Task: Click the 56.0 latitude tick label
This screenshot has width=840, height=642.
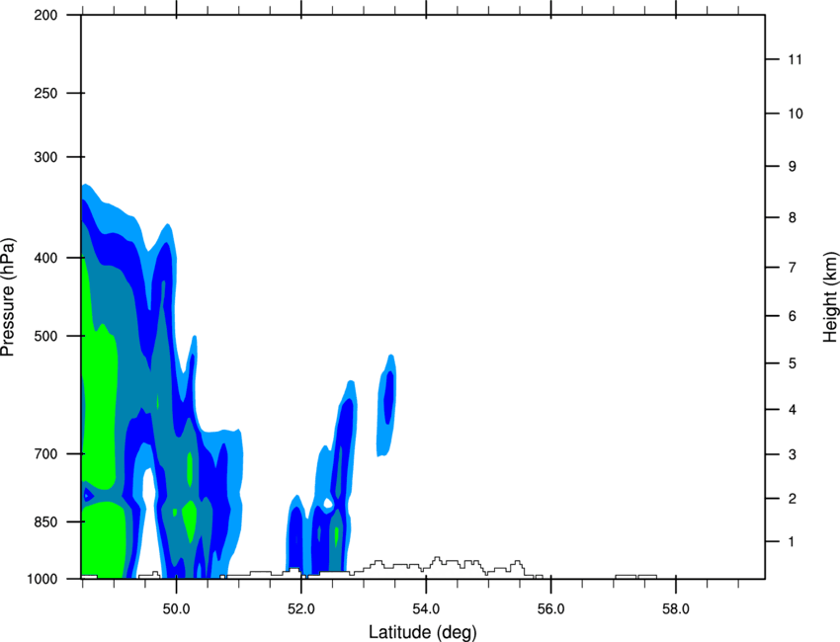Action: pyautogui.click(x=550, y=608)
